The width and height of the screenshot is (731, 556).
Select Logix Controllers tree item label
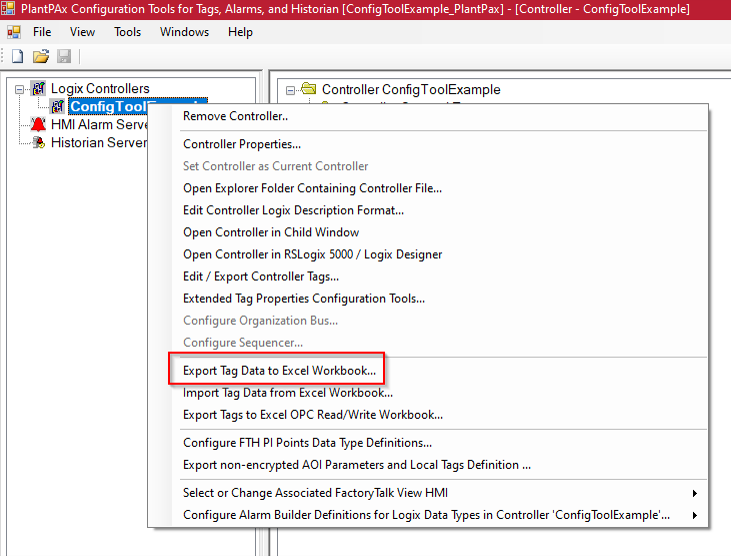click(100, 88)
